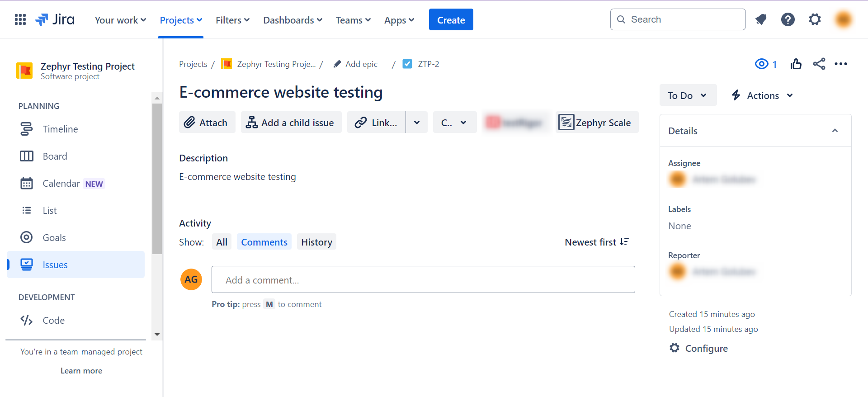
Task: Click the blue Create button
Action: coord(451,20)
